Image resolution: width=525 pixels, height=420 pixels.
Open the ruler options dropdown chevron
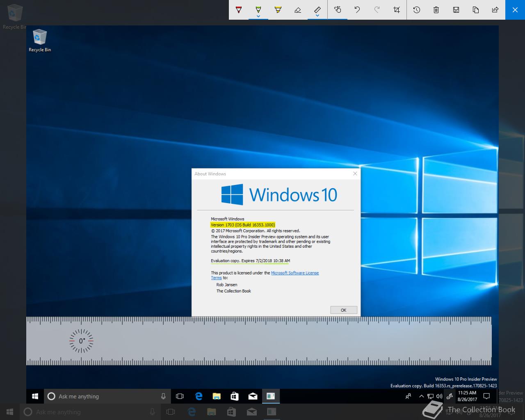[317, 16]
